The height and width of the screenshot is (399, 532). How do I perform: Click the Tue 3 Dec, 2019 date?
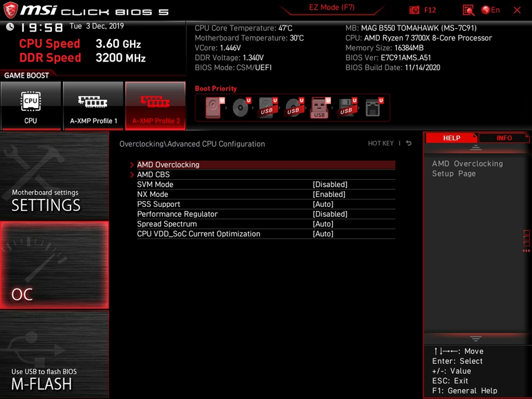point(97,26)
